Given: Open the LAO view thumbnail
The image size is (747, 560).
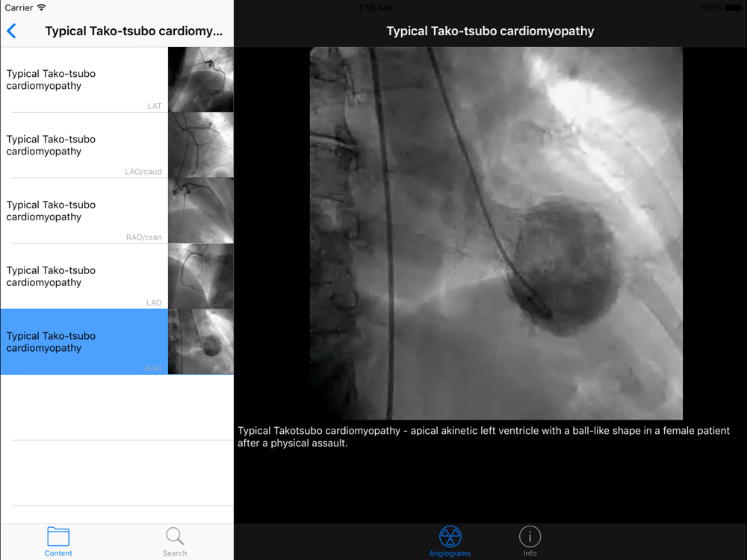Looking at the screenshot, I should (201, 276).
